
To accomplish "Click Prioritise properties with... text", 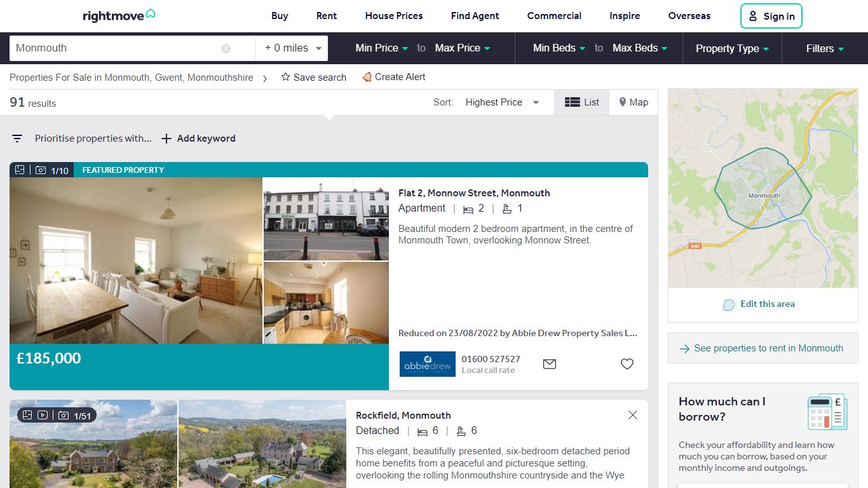I will [93, 139].
